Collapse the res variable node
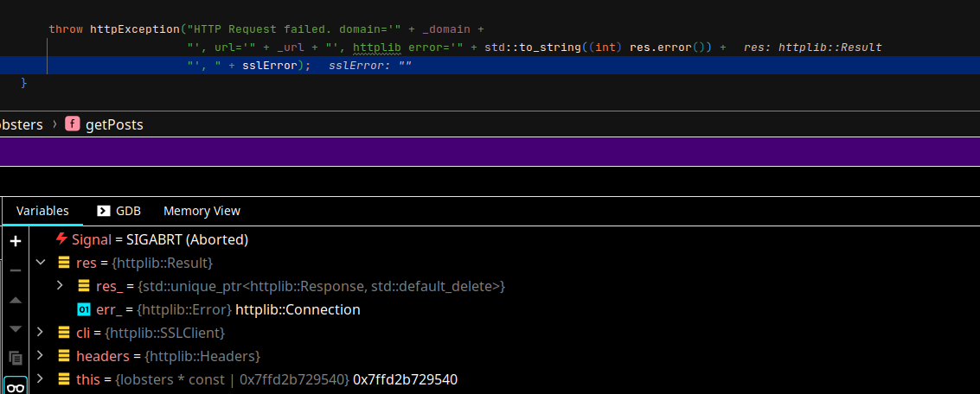The image size is (980, 394). 40,263
